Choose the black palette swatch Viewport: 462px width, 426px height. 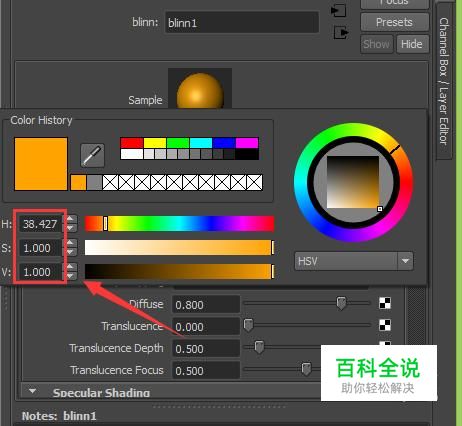point(247,154)
